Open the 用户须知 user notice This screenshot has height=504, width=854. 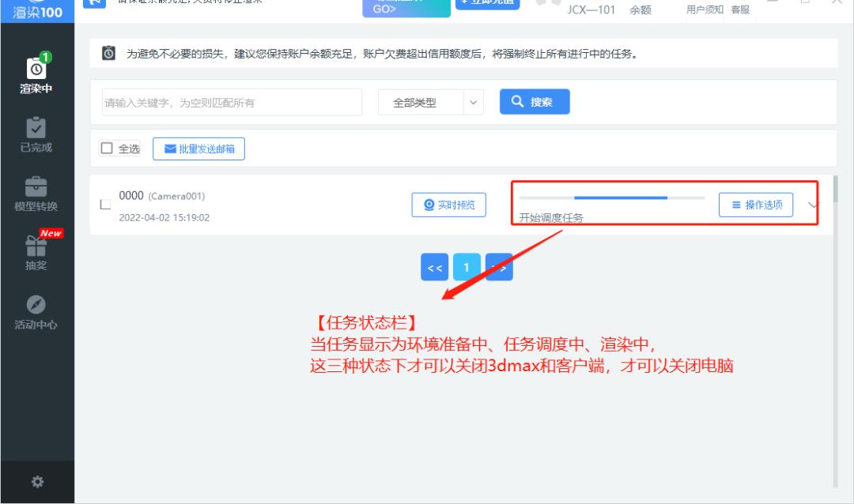tap(705, 11)
